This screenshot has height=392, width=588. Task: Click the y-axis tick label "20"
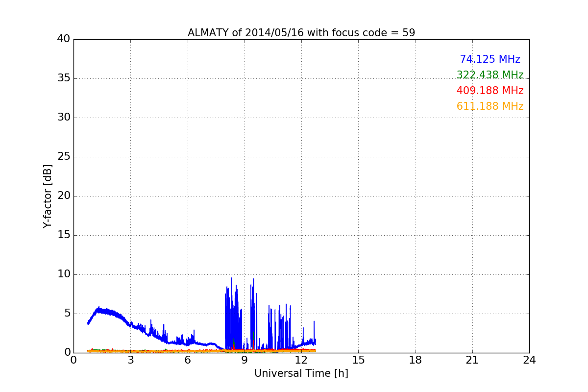pyautogui.click(x=64, y=196)
